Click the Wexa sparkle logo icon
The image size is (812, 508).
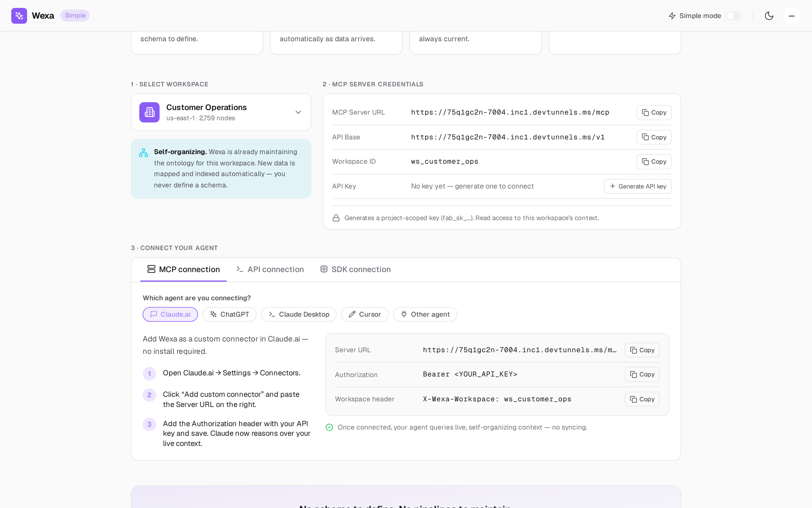[19, 16]
